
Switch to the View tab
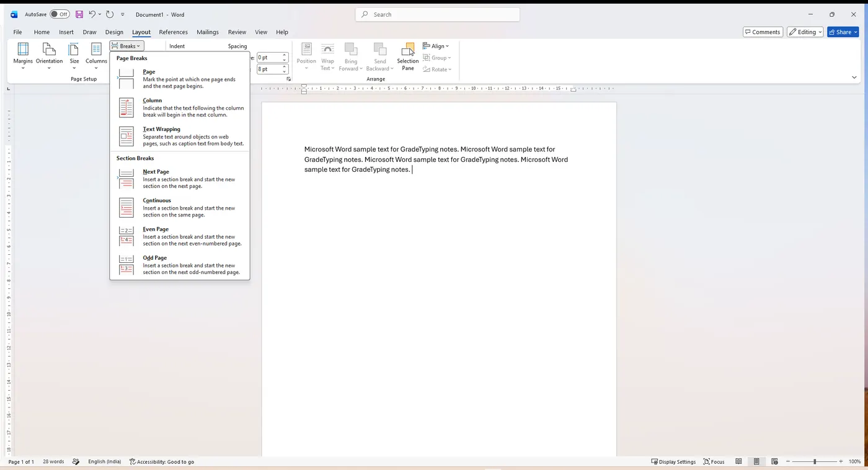261,32
